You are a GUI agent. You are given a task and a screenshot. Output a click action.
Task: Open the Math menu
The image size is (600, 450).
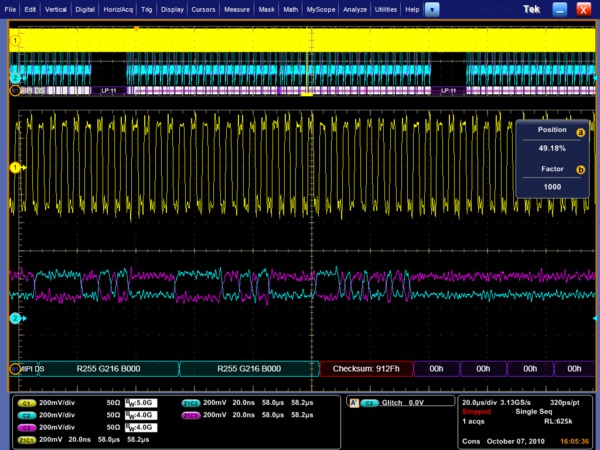tap(290, 10)
